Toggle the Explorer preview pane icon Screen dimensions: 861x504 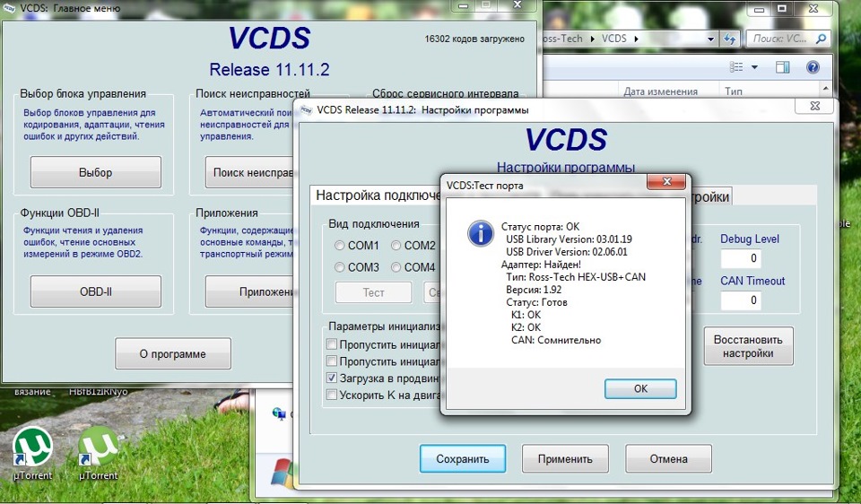point(782,67)
